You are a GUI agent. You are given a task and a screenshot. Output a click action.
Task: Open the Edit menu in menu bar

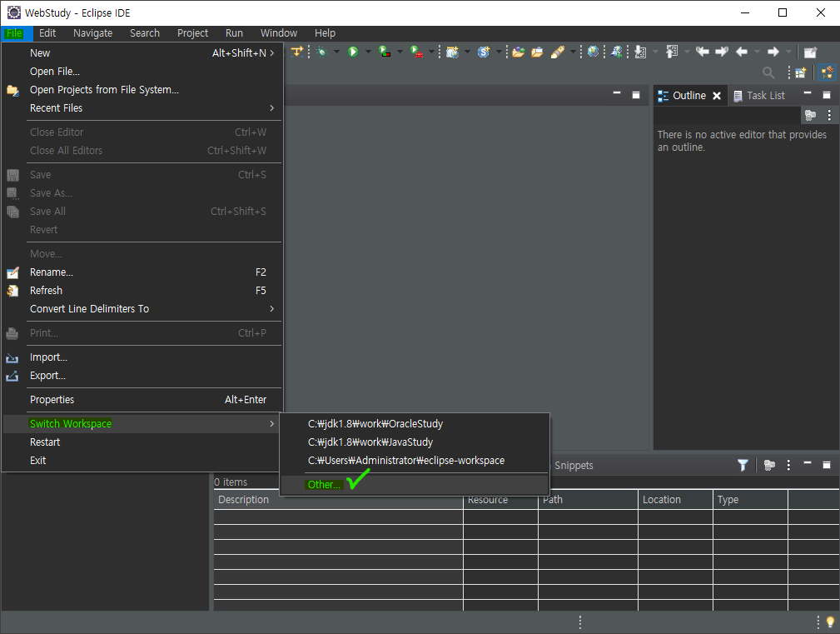[x=47, y=33]
